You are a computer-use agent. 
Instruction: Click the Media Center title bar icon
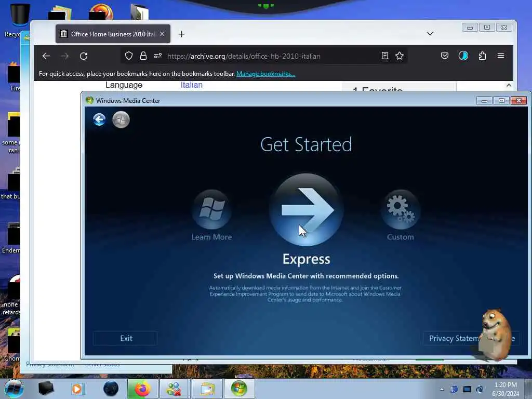(89, 100)
